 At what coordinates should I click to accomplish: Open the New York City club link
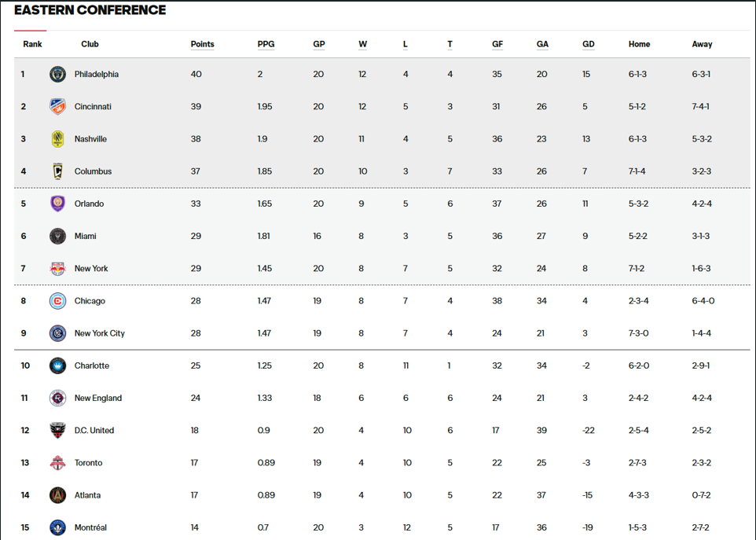(99, 333)
